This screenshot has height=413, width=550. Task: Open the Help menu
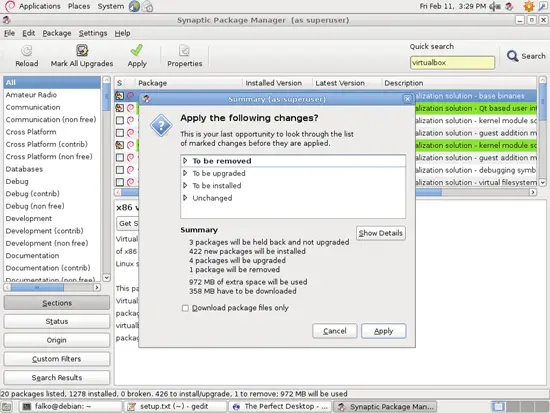coord(122,33)
